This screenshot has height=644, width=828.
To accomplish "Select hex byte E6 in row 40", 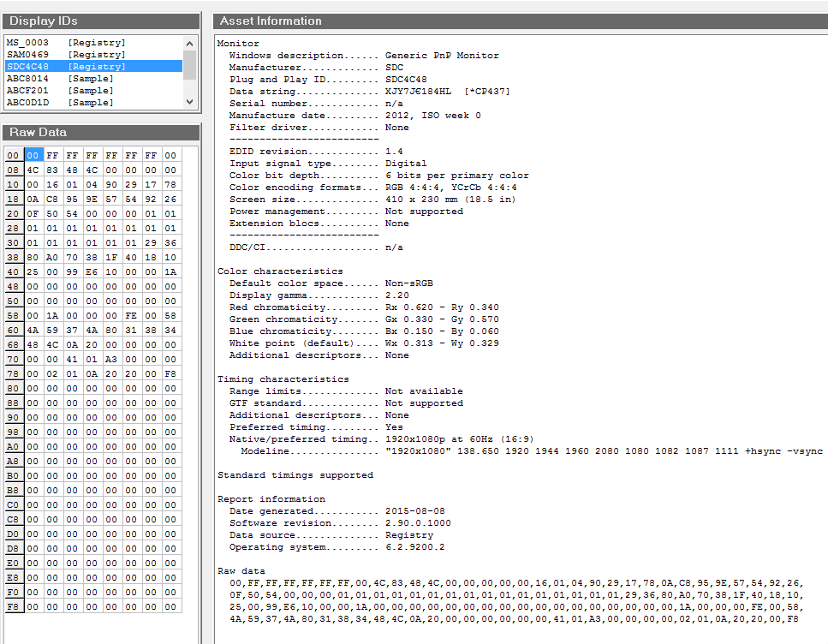I will [x=92, y=272].
